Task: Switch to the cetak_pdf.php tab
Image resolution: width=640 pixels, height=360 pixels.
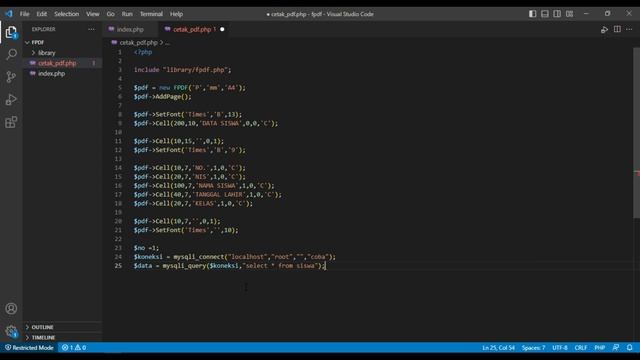Action: [192, 29]
